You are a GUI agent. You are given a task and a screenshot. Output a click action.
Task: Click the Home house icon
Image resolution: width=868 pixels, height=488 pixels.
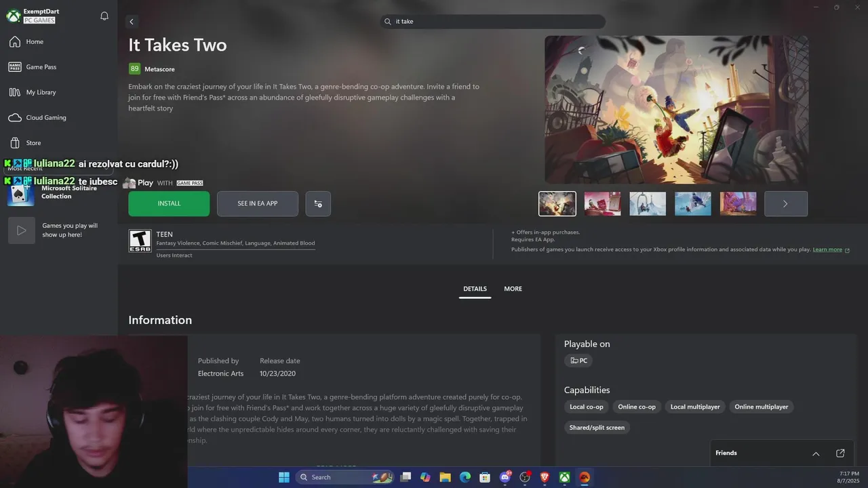15,42
